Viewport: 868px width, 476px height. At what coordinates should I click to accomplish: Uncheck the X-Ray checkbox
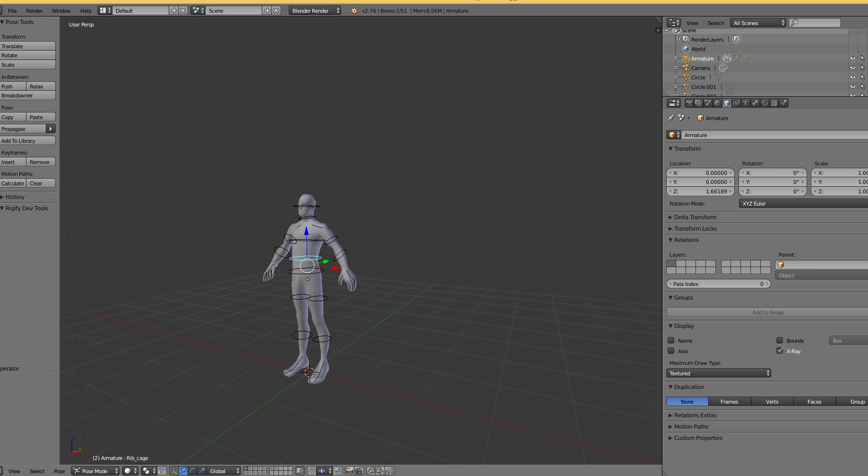[780, 351]
